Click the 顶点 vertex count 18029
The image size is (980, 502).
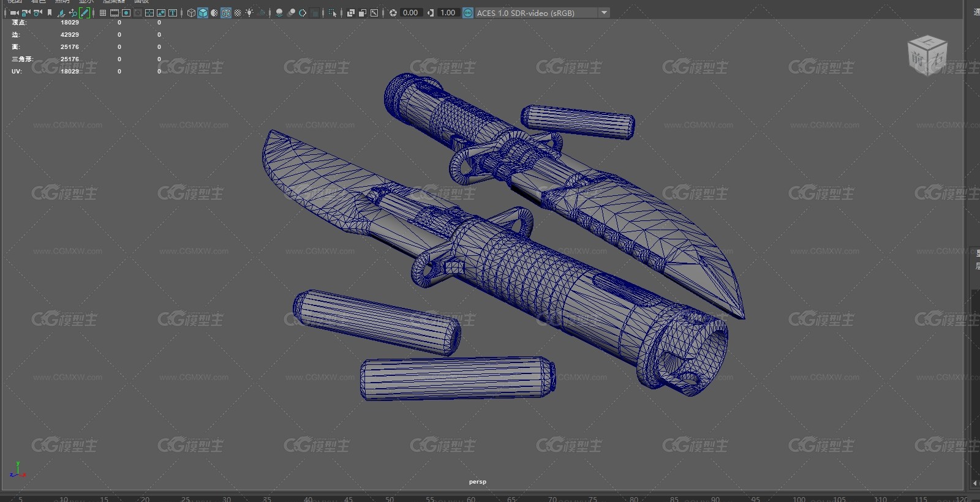click(x=70, y=23)
